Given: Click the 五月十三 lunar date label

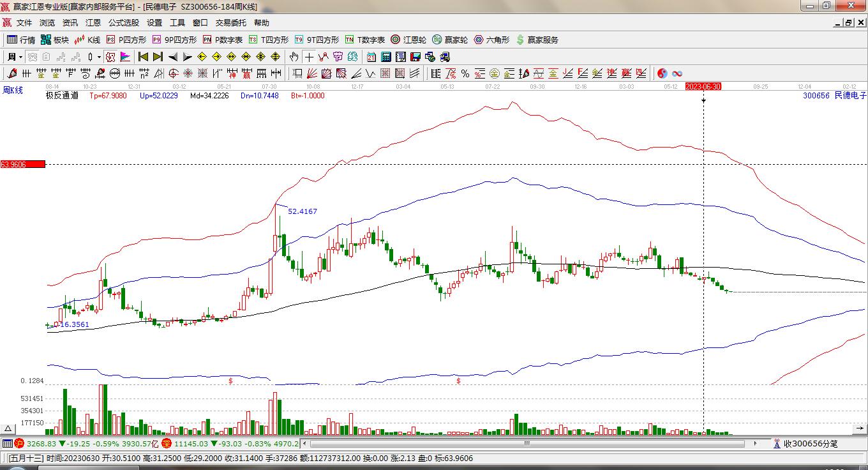Looking at the screenshot, I should [25, 458].
